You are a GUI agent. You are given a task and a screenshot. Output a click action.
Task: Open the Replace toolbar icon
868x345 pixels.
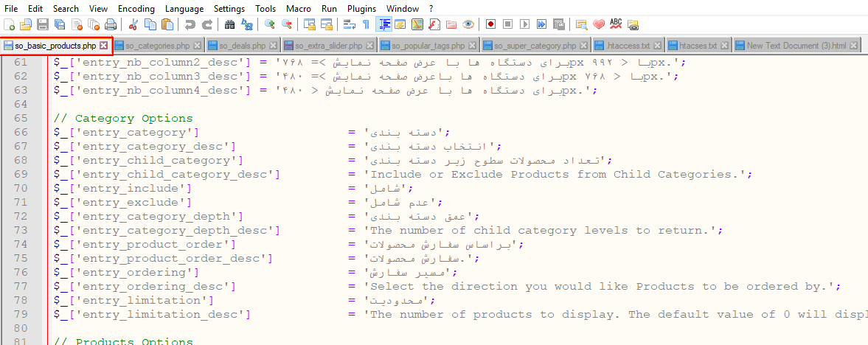(247, 24)
